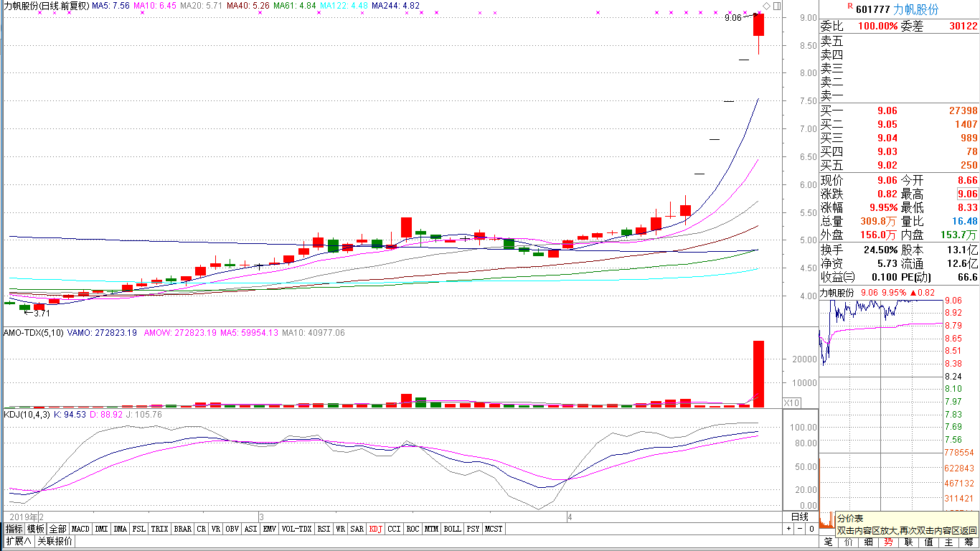This screenshot has height=551, width=980.
Task: Open the 价 tab in side panel
Action: tap(849, 542)
